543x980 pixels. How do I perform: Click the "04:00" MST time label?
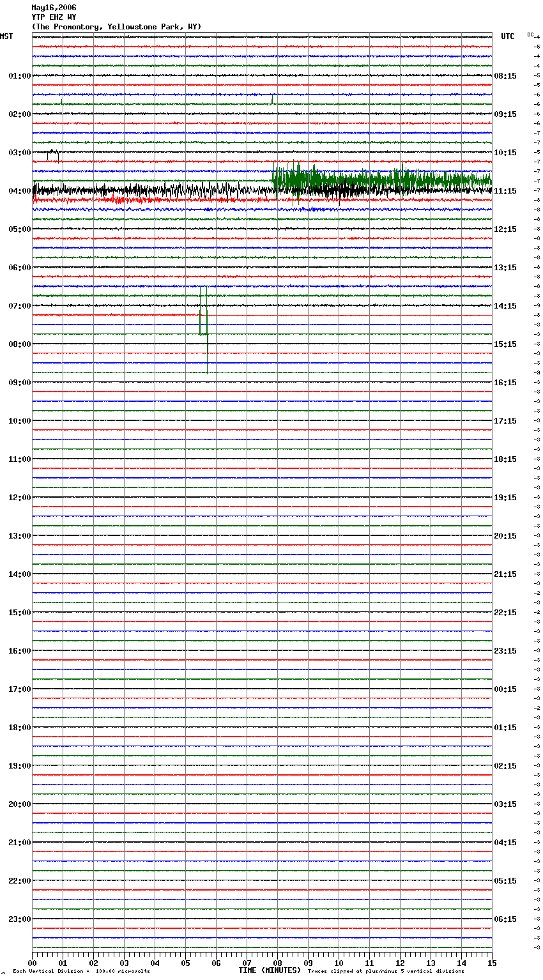point(20,191)
